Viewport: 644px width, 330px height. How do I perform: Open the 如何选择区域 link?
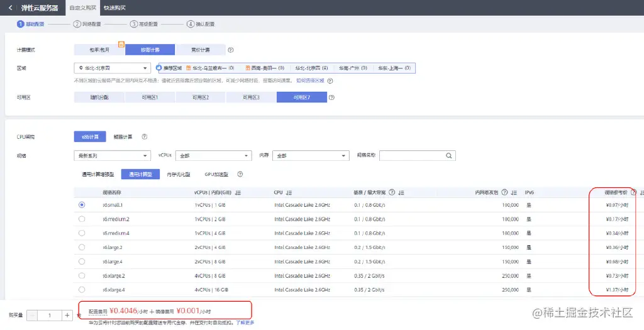click(x=310, y=81)
